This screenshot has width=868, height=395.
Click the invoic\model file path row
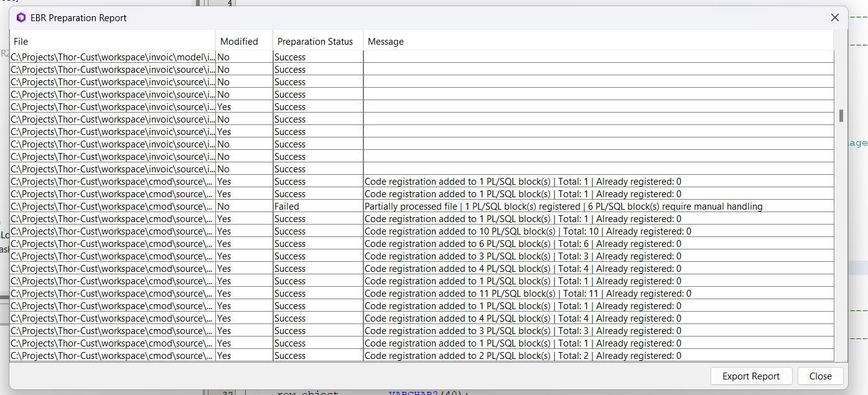(x=112, y=57)
